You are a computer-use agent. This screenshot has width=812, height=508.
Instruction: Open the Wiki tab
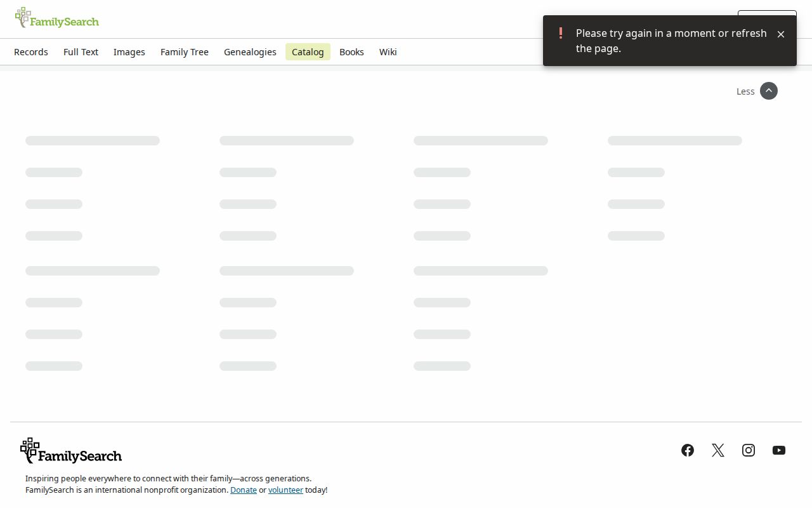[x=388, y=52]
